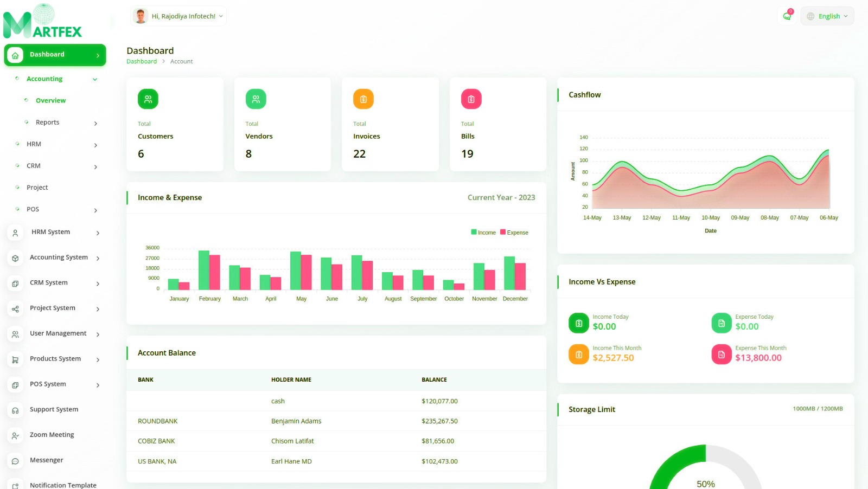868x489 pixels.
Task: Open the Rajodiya Infotech user menu
Action: [x=178, y=16]
